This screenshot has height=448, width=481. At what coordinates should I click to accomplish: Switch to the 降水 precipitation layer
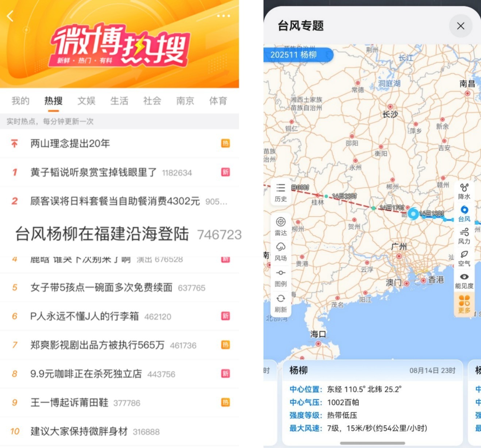tap(464, 191)
